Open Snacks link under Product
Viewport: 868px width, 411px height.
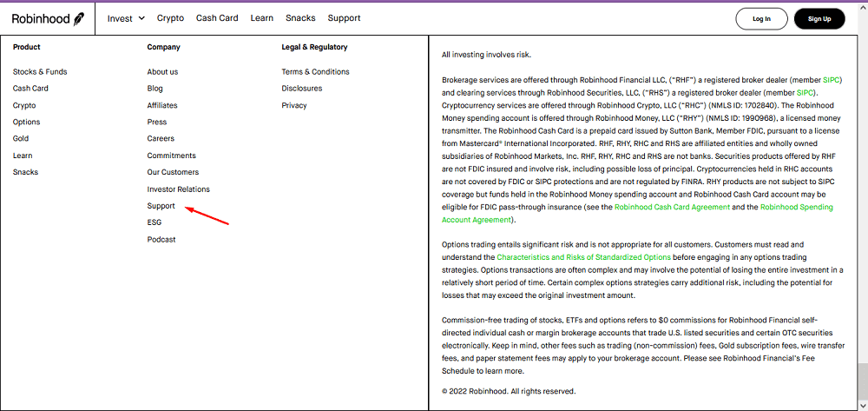(x=25, y=172)
